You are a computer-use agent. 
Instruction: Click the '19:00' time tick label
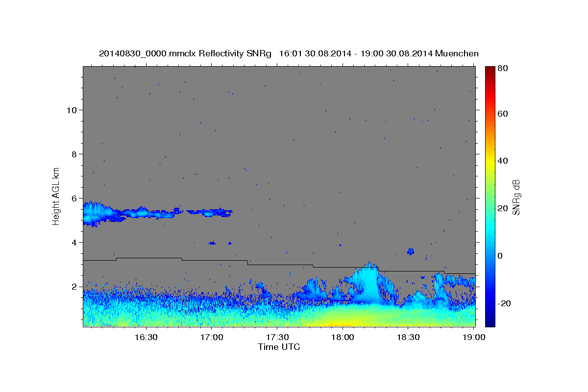(x=474, y=338)
